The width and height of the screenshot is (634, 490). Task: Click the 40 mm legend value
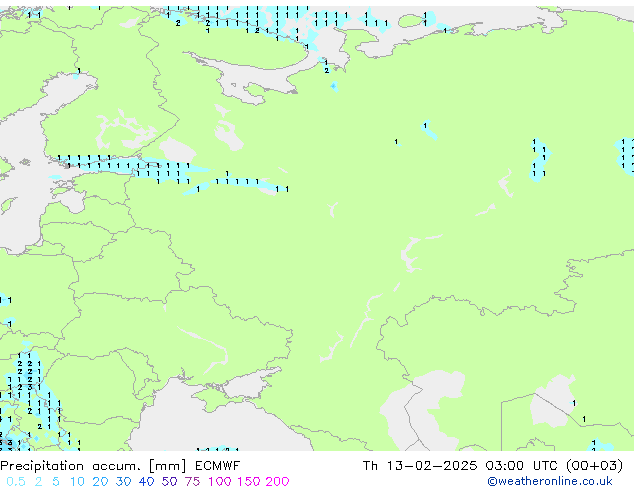[x=146, y=482]
